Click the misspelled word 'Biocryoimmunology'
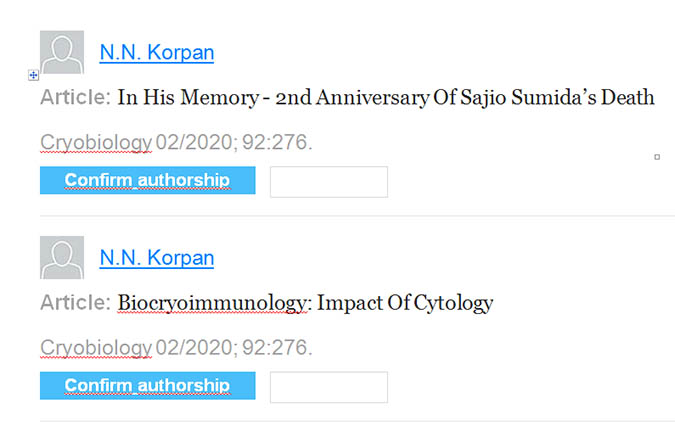This screenshot has height=437, width=675. coord(213,302)
